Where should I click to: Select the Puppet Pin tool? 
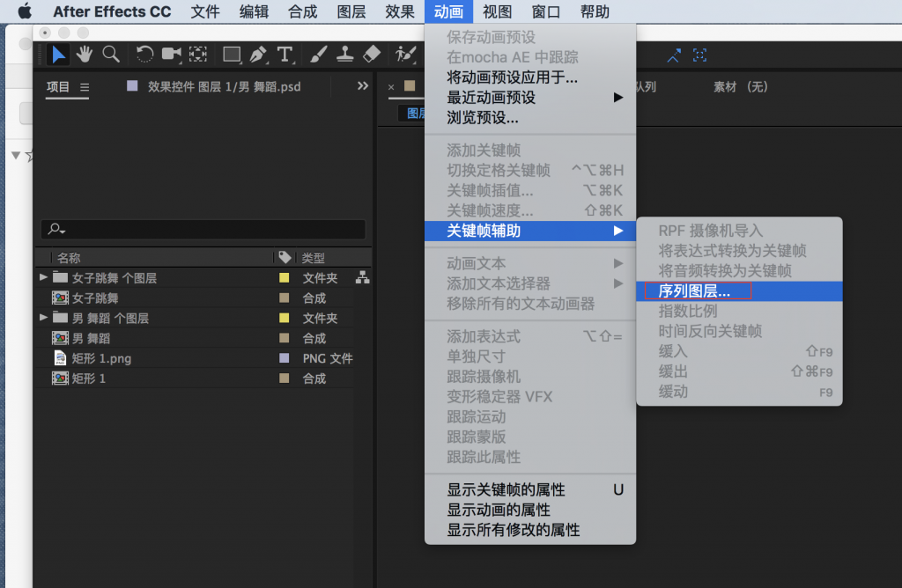(x=405, y=55)
